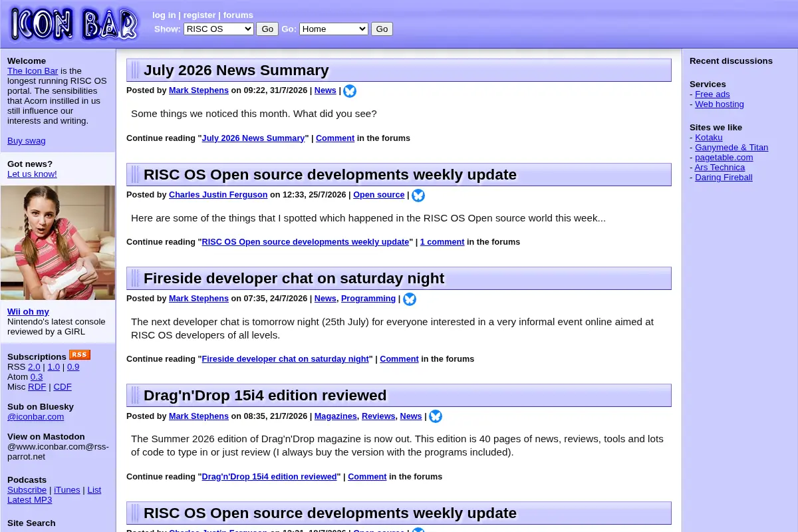Image resolution: width=798 pixels, height=532 pixels.
Task: Click Comment link under Fireside developer chat
Action: coord(400,358)
